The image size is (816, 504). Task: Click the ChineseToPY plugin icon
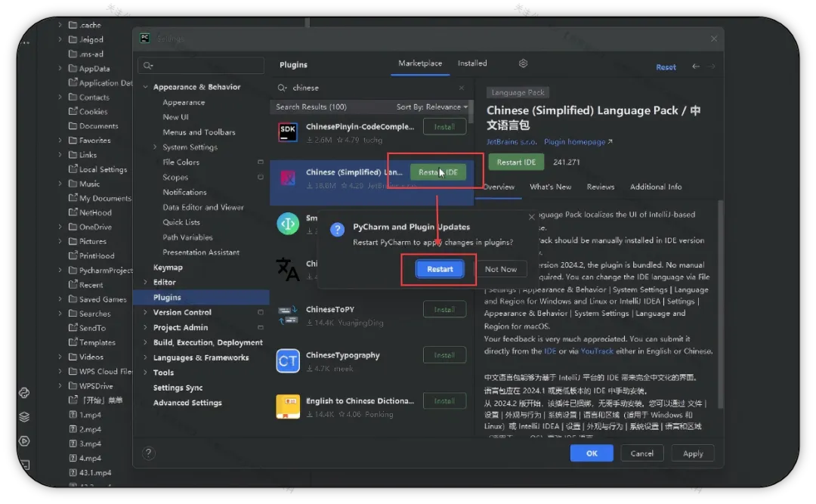coord(288,315)
